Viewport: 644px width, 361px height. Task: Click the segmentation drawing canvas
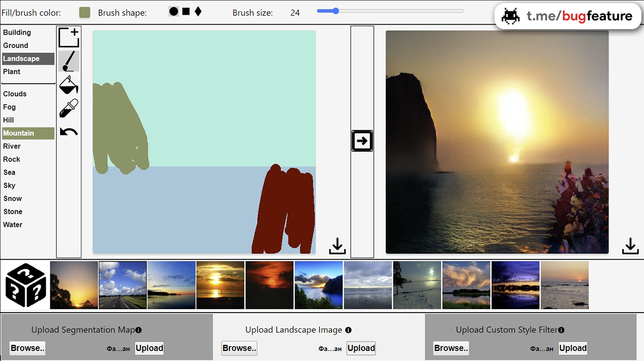tap(204, 142)
